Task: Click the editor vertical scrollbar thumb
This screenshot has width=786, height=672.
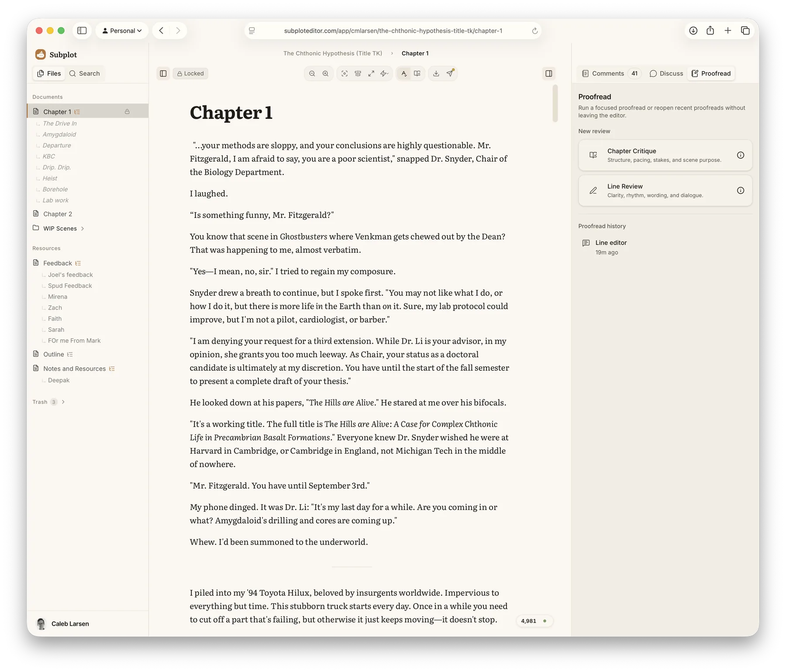Action: coord(555,103)
